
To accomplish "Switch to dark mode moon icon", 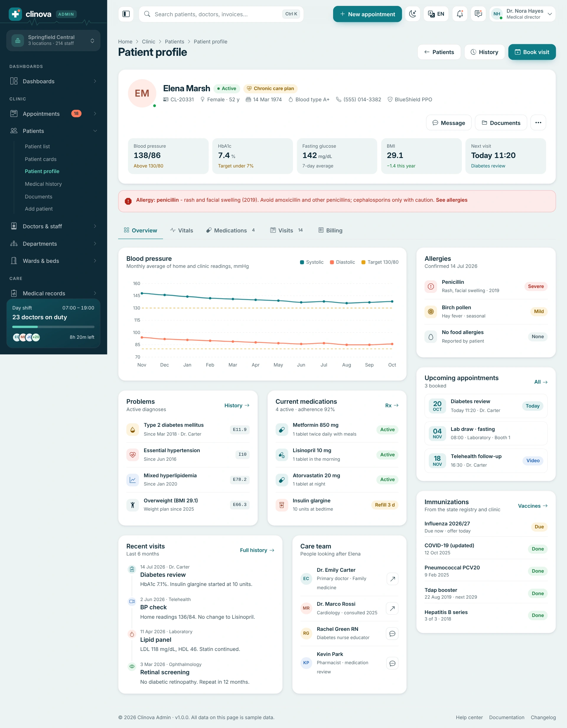I will pyautogui.click(x=413, y=14).
